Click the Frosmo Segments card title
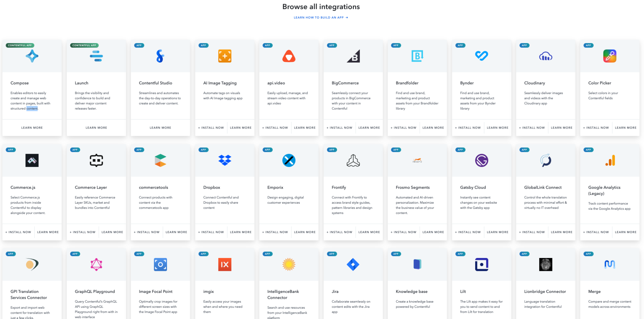The image size is (644, 319). pos(413,188)
